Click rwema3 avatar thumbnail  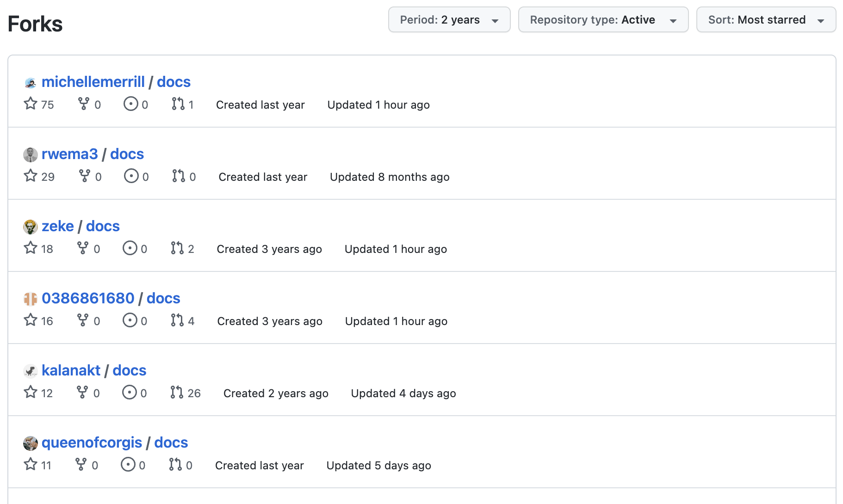click(x=31, y=155)
